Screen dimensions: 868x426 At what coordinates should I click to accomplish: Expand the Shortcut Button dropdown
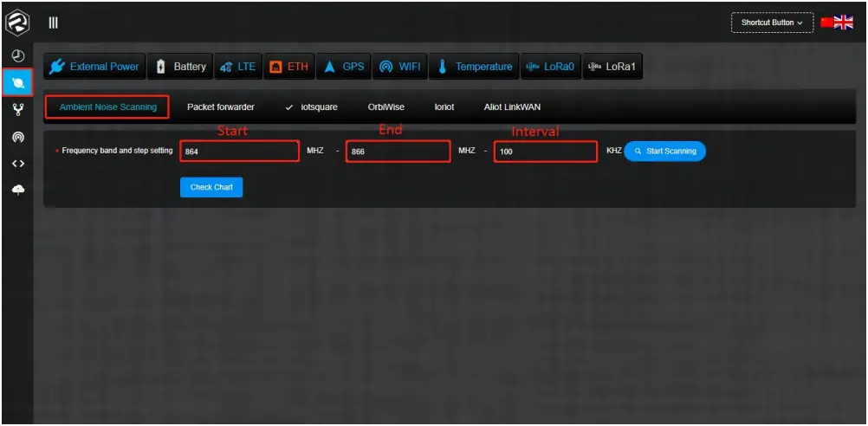[772, 23]
